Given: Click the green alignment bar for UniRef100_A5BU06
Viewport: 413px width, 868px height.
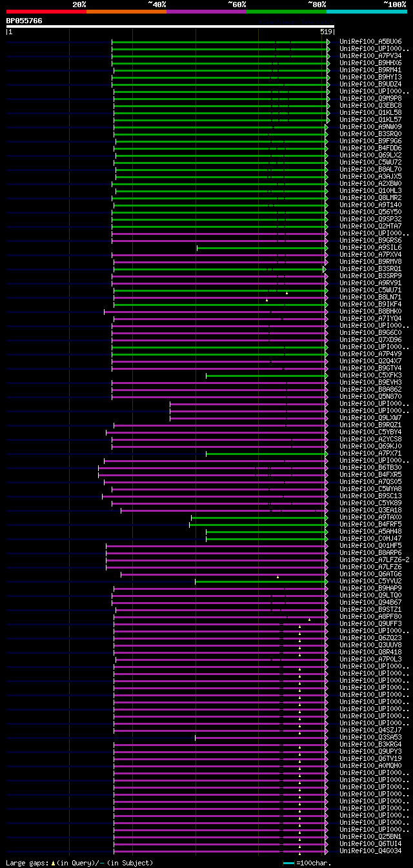Looking at the screenshot, I should 220,41.
